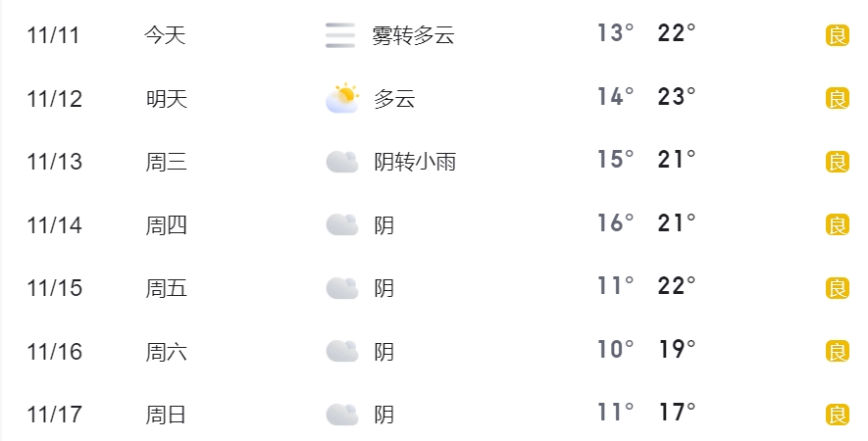Click the fog icon for 11/11
The image size is (868, 441).
(x=340, y=35)
